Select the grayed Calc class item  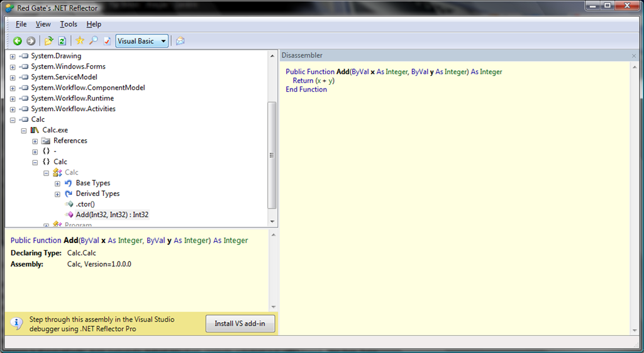click(72, 172)
